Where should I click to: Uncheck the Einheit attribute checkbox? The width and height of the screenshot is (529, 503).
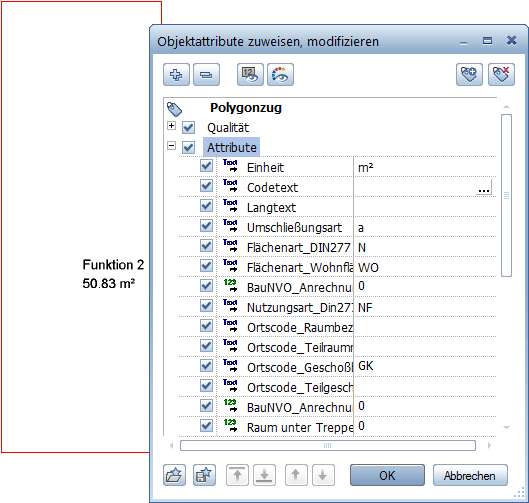206,166
